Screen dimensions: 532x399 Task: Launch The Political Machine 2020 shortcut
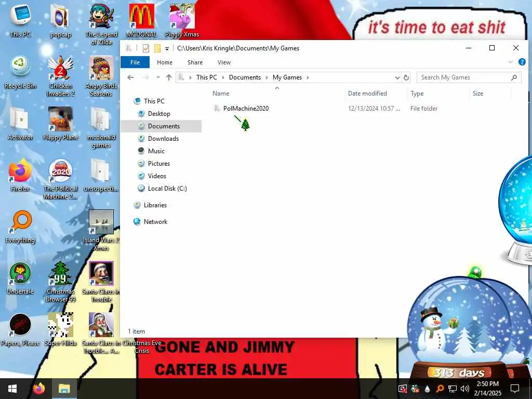(60, 179)
